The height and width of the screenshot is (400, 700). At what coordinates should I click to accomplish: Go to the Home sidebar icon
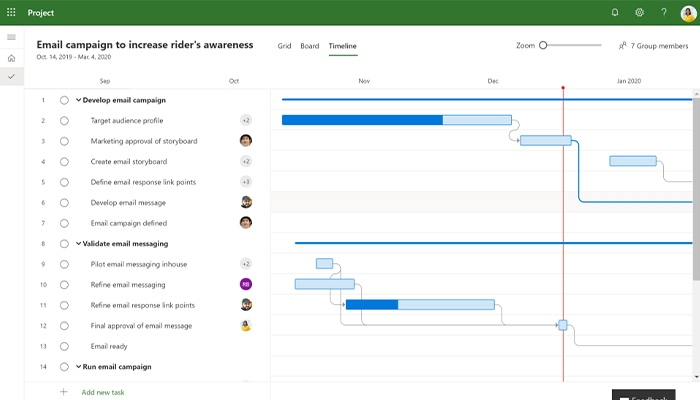pos(12,58)
